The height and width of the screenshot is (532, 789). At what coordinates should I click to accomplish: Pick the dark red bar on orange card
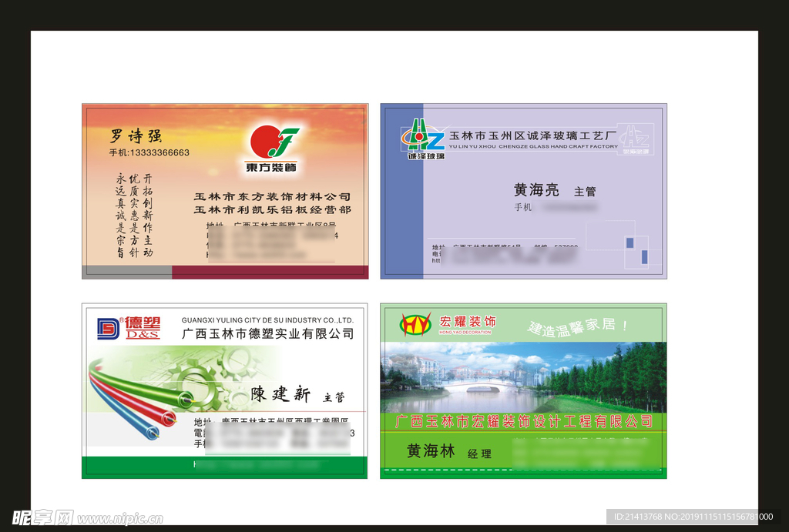pos(270,272)
